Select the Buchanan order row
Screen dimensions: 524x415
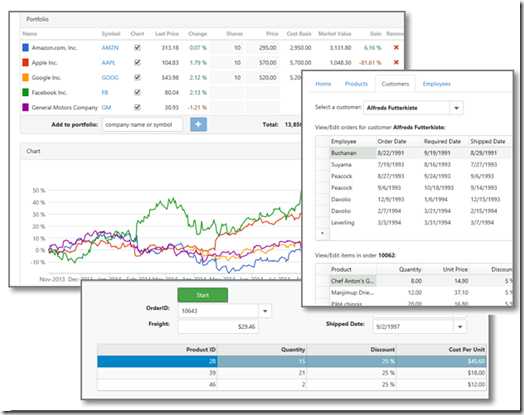pos(414,153)
